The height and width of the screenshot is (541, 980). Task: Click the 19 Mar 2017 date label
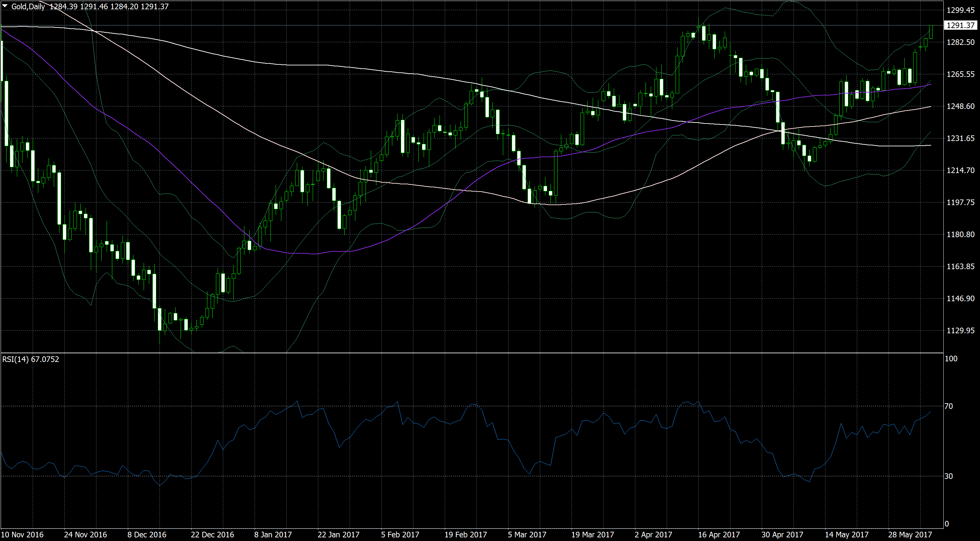click(x=593, y=534)
